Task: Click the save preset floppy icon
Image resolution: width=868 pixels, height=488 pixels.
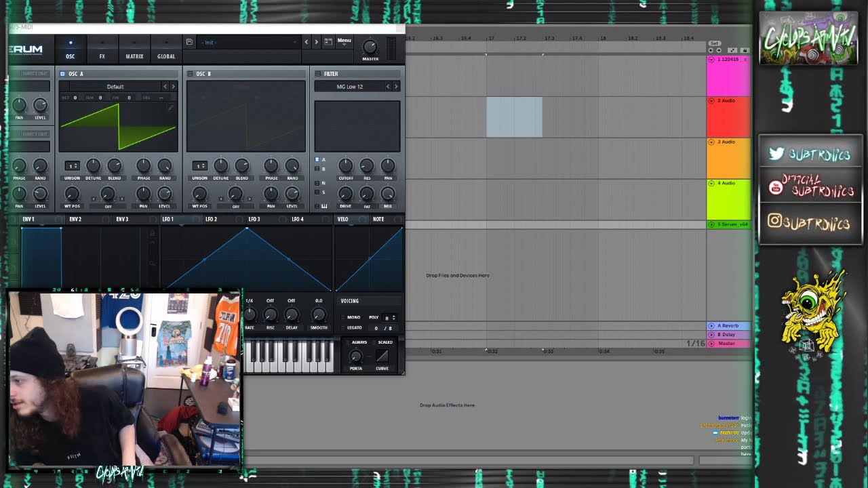Action: tap(189, 42)
